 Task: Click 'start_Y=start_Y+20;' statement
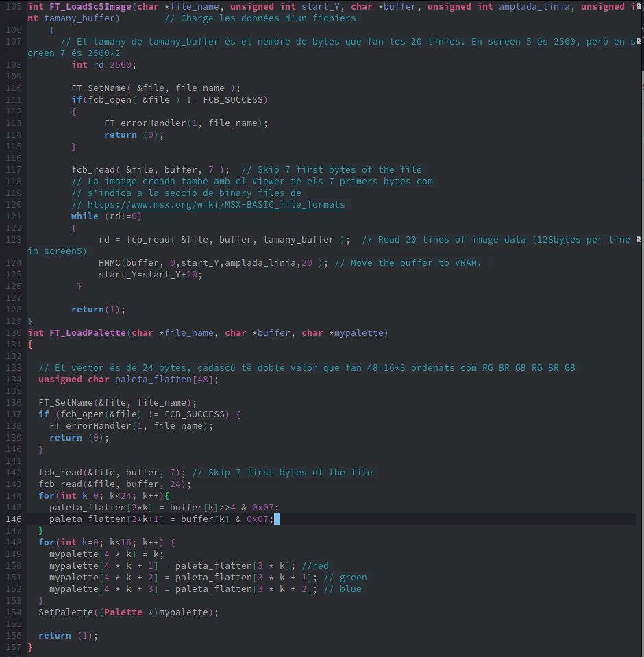coord(151,275)
